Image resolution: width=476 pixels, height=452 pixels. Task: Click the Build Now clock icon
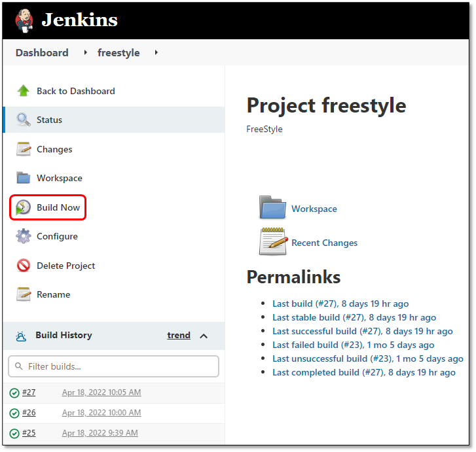[23, 207]
